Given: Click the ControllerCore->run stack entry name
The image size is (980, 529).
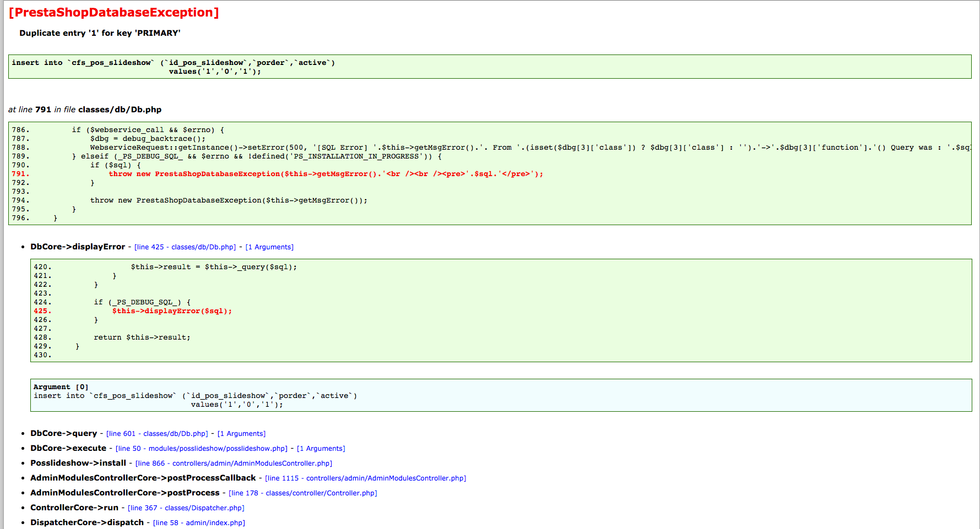Looking at the screenshot, I should [x=74, y=508].
